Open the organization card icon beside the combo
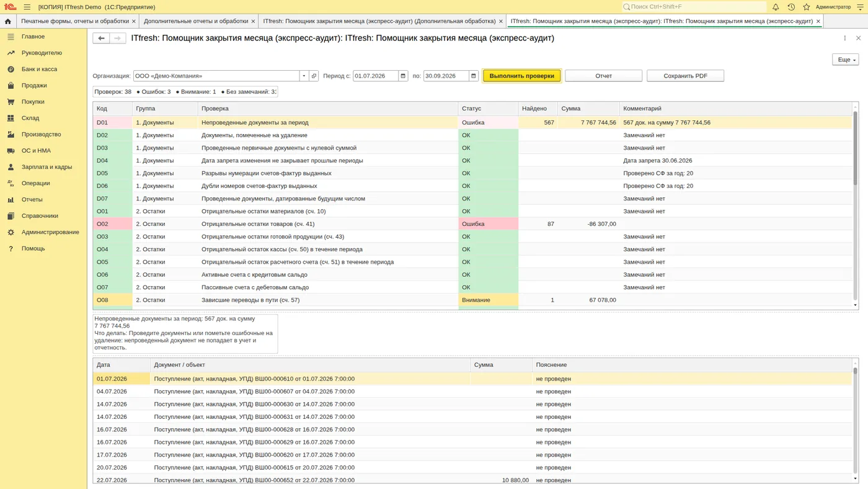This screenshot has width=868, height=489. point(314,76)
